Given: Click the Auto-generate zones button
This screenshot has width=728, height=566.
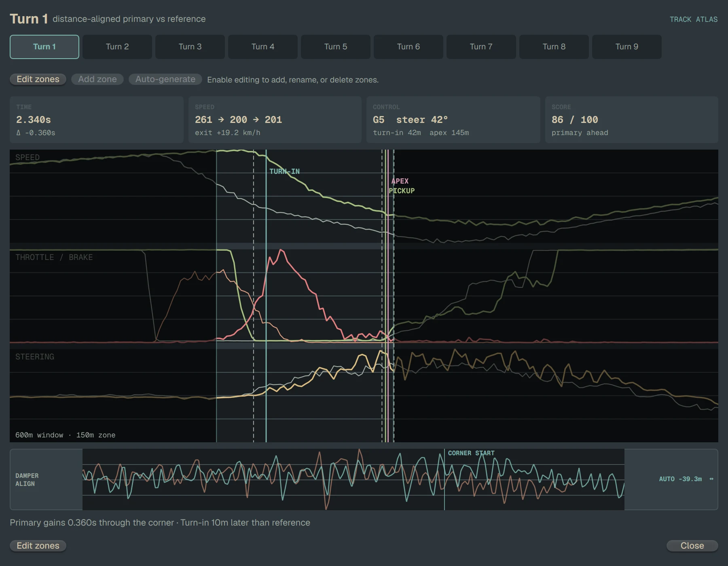Looking at the screenshot, I should tap(165, 79).
